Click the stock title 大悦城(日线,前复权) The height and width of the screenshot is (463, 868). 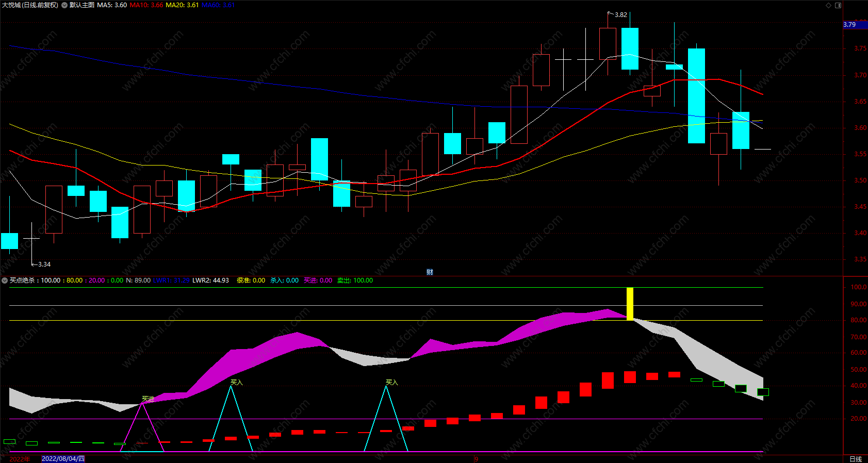[x=30, y=5]
